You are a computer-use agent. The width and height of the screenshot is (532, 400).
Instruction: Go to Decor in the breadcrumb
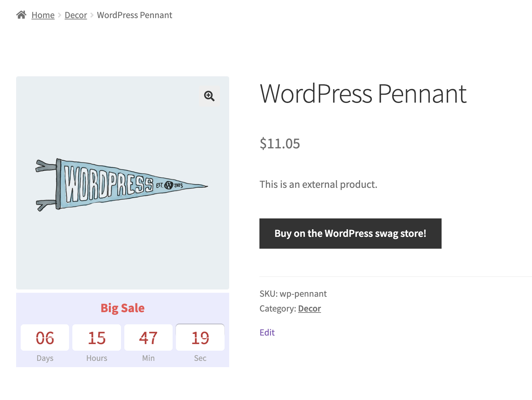coord(76,15)
